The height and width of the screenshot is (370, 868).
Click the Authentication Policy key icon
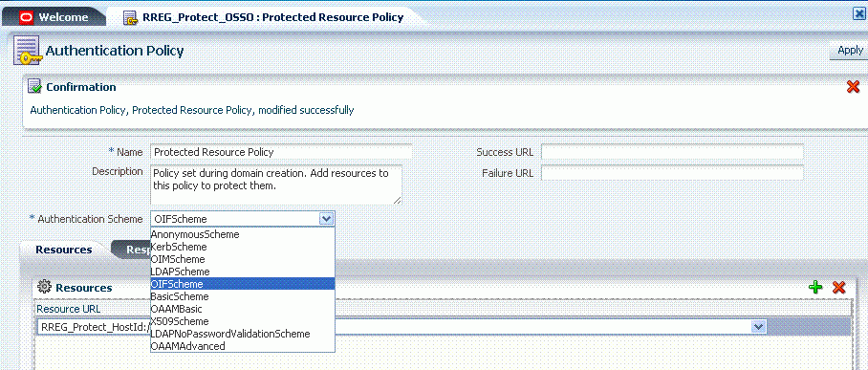27,51
